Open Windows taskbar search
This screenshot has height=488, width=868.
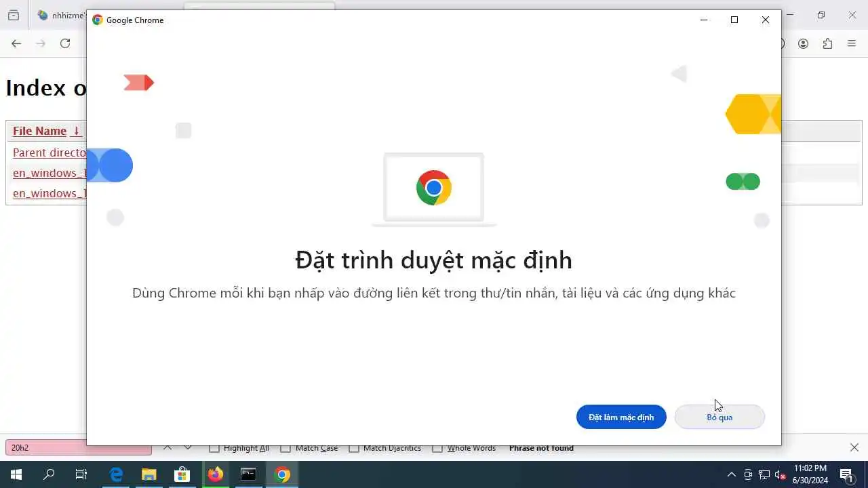click(49, 474)
